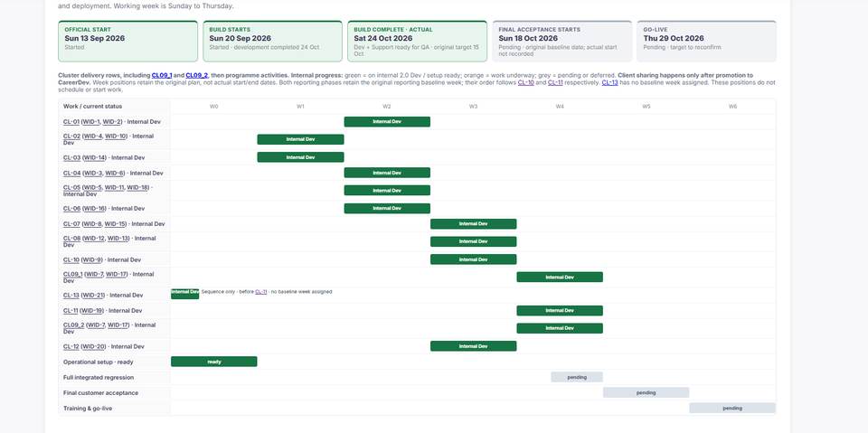Click the Full integrated regression pending bar
The image size is (868, 433).
[577, 378]
